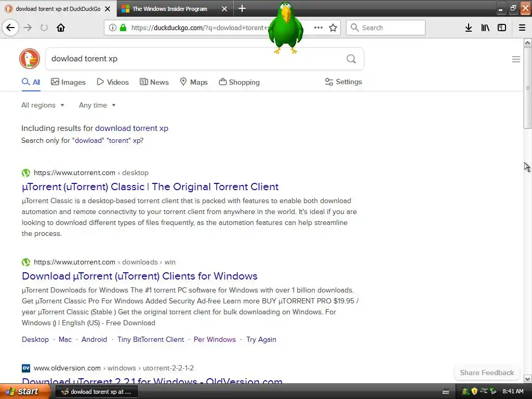Open the Android sitelink
This screenshot has height=399, width=532.
[x=95, y=340]
